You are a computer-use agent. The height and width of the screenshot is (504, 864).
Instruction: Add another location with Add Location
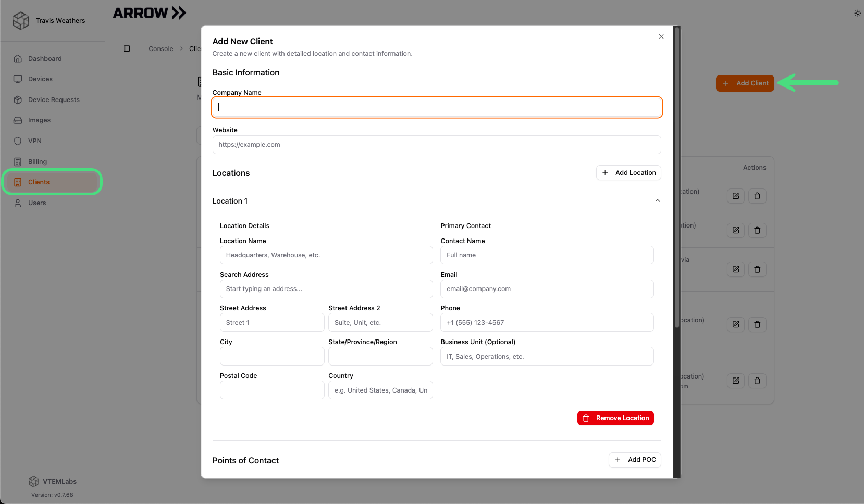point(628,172)
